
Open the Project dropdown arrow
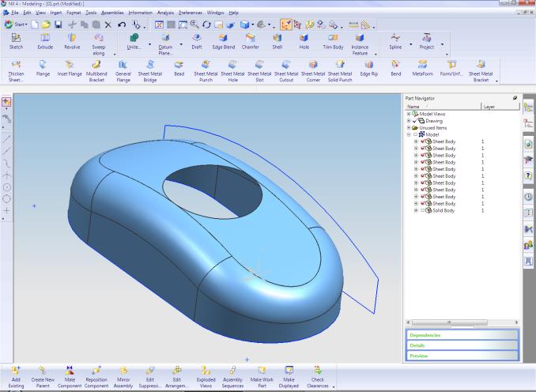tap(442, 44)
